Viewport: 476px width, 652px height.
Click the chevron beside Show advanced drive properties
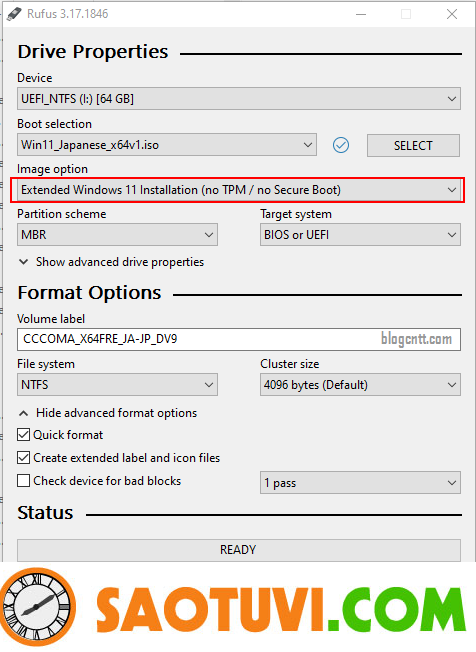coord(24,262)
